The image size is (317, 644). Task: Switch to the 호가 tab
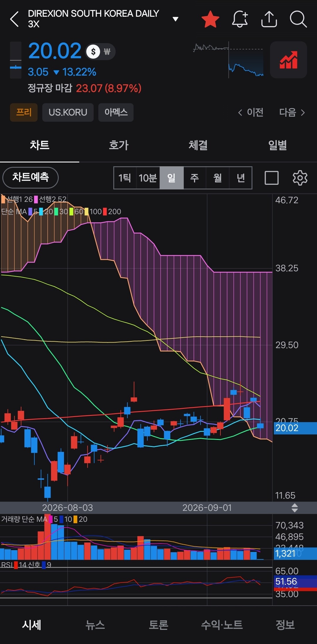coord(119,145)
